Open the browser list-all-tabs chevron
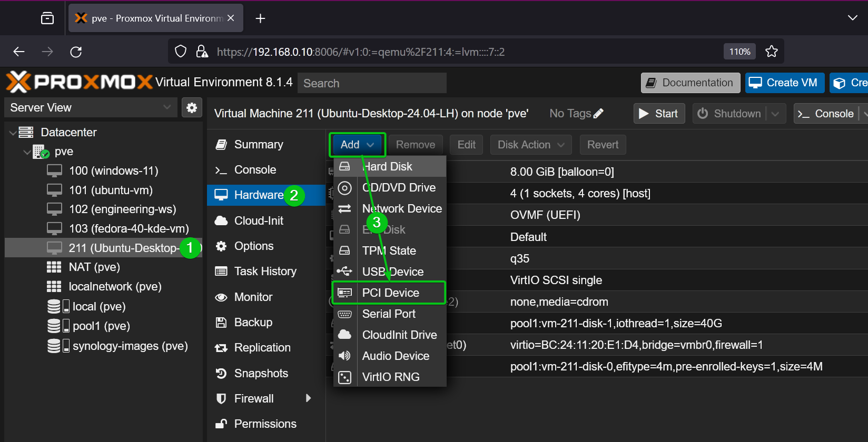 [x=853, y=18]
